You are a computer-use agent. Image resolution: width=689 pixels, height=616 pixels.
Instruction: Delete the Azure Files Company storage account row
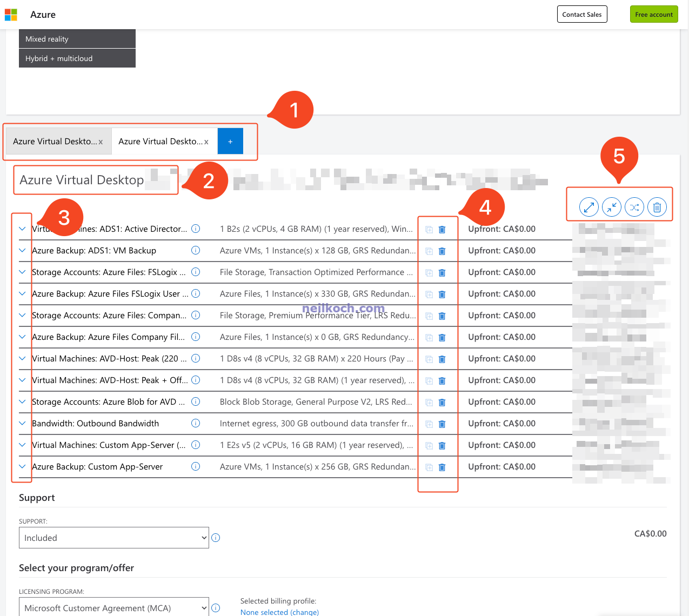(442, 316)
